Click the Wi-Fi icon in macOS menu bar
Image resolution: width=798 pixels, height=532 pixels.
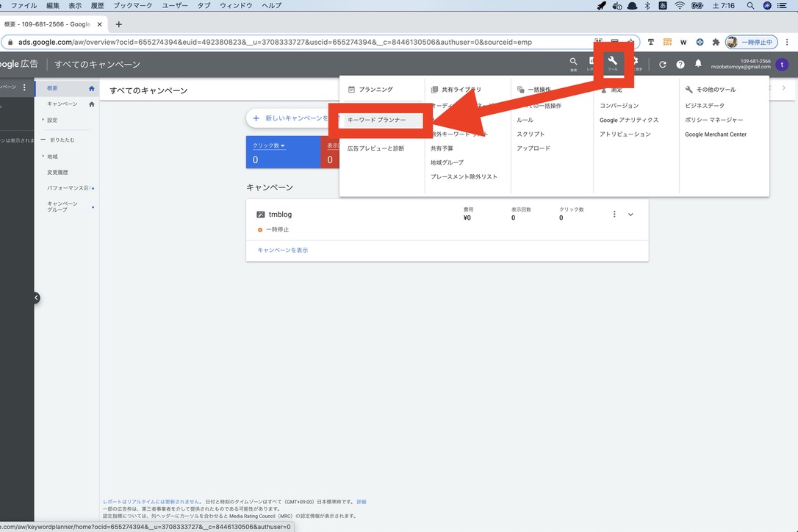680,6
